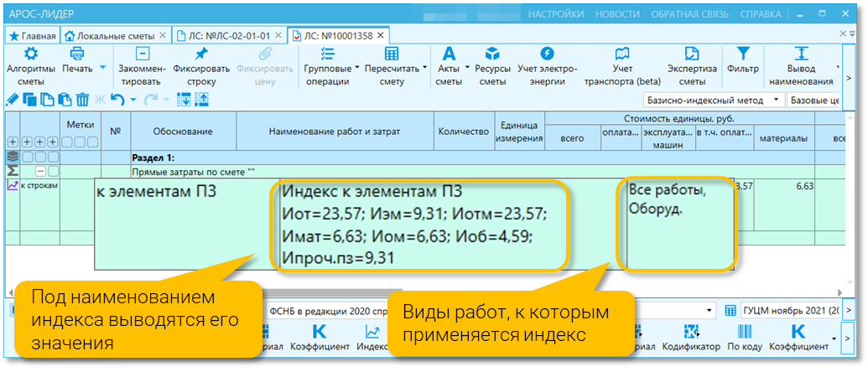Open Ресурсы сметы cube icon
868x377 pixels.
pyautogui.click(x=492, y=54)
